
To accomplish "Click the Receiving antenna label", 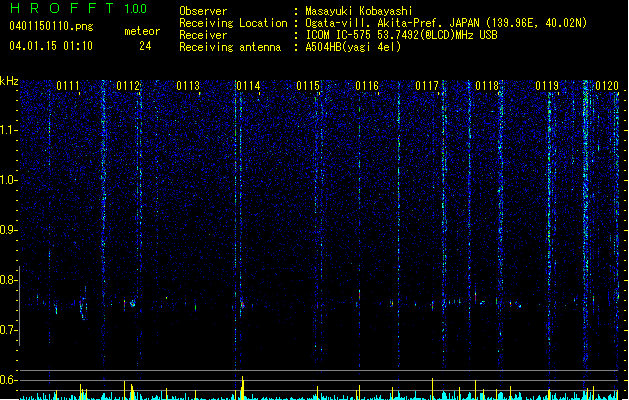I will 230,47.
